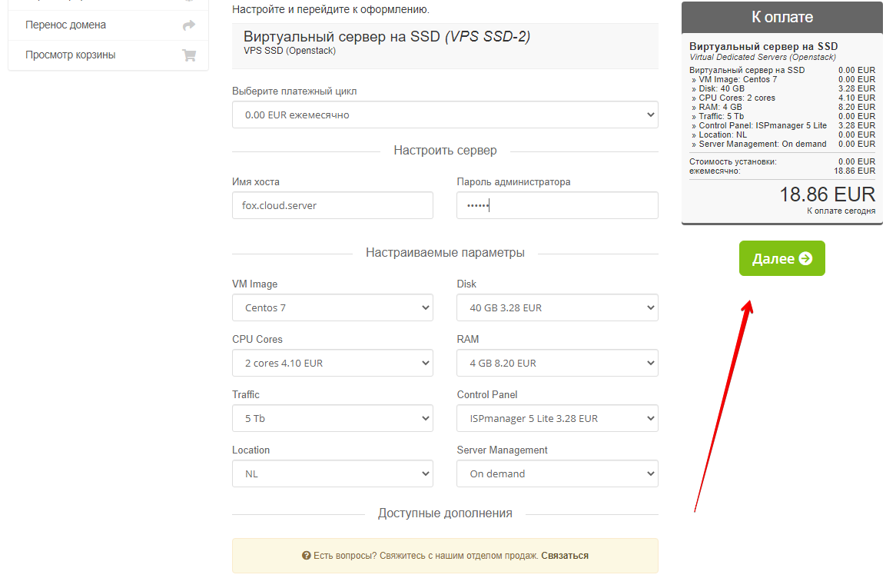Open the Location dropdown NL
896x588 pixels.
click(333, 473)
